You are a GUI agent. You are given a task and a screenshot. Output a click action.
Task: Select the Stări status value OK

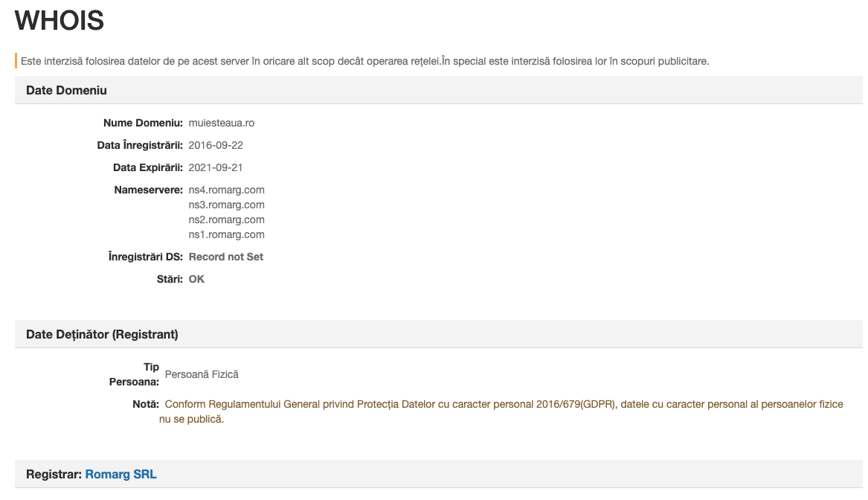coord(197,278)
